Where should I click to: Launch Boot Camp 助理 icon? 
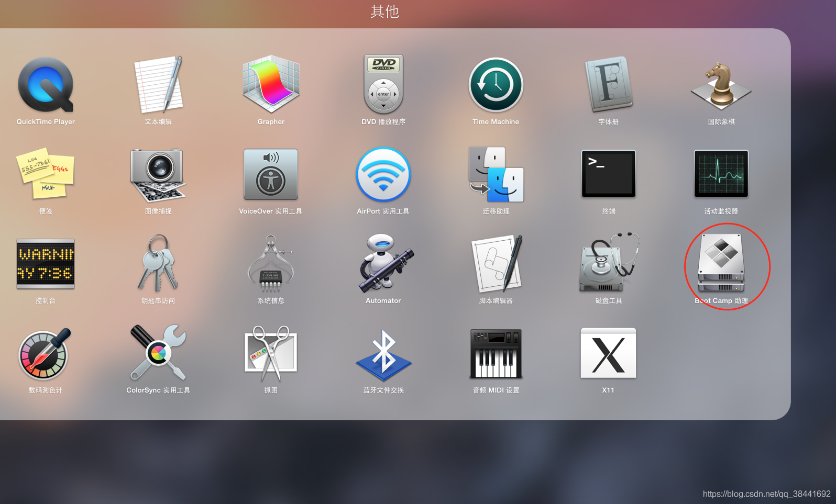pyautogui.click(x=721, y=263)
